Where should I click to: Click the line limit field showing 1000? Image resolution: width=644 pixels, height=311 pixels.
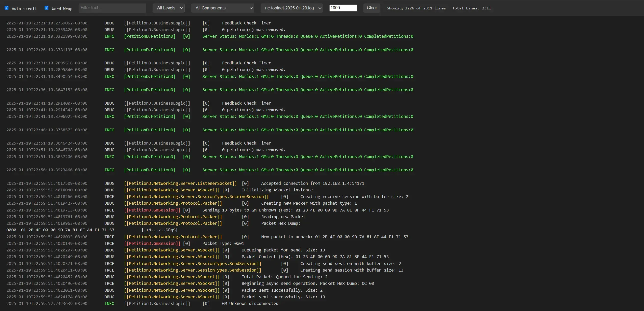coord(343,8)
